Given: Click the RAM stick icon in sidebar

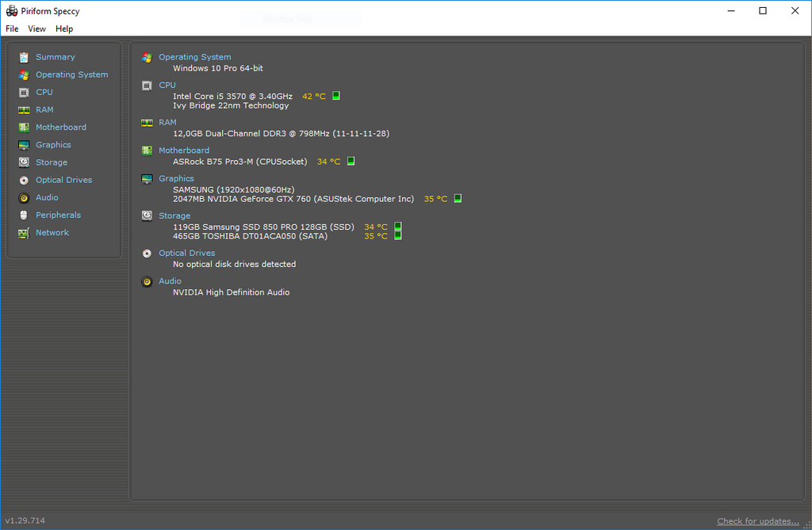Looking at the screenshot, I should (x=24, y=110).
